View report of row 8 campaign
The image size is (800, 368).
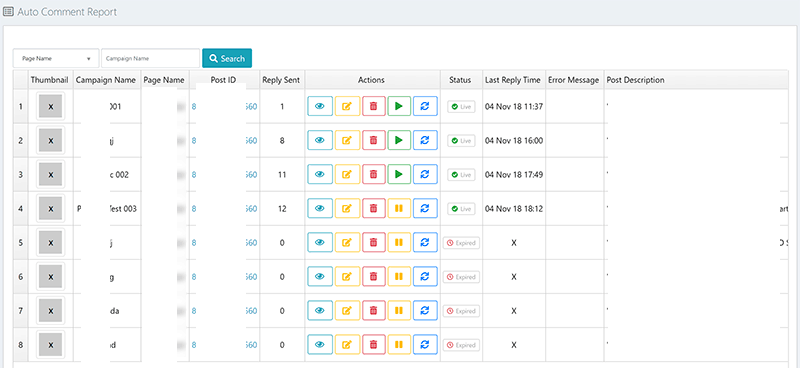(x=320, y=345)
